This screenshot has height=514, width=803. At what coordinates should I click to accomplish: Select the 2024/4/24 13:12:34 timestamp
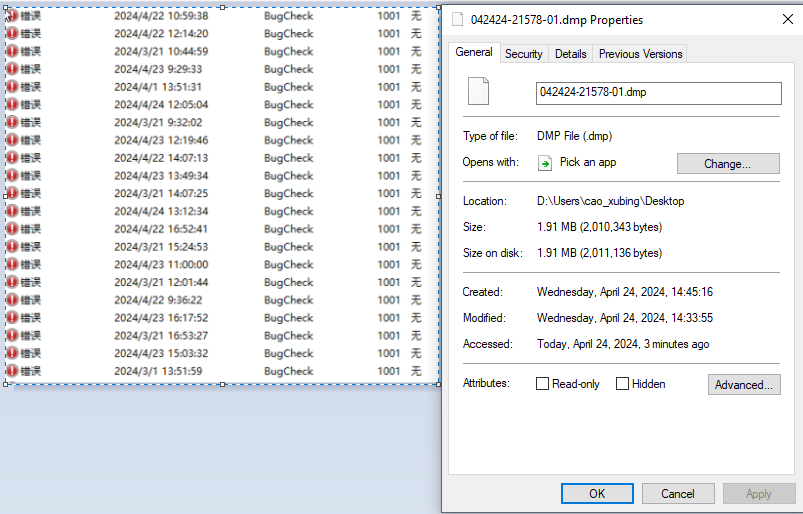[161, 211]
